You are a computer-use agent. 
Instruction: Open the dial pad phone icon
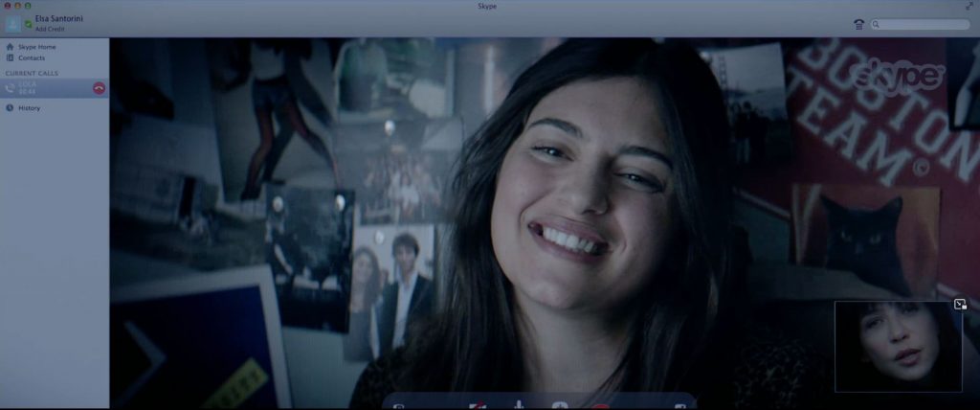pyautogui.click(x=858, y=24)
